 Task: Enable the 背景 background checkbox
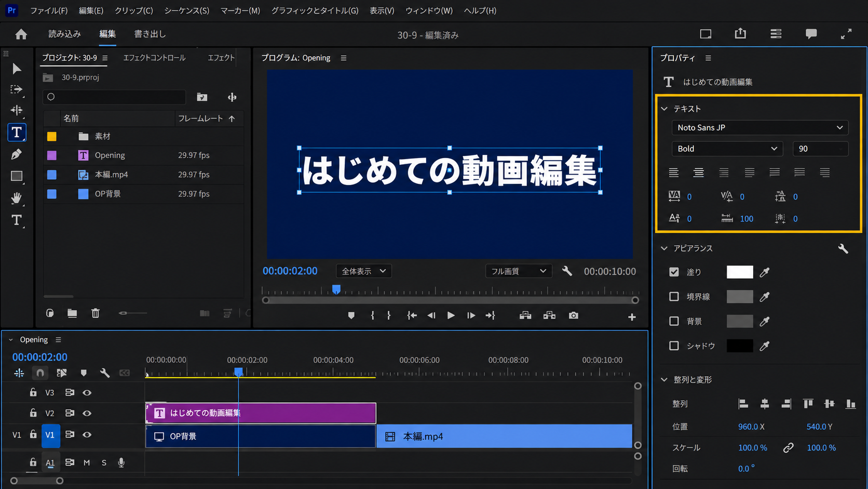coord(674,321)
